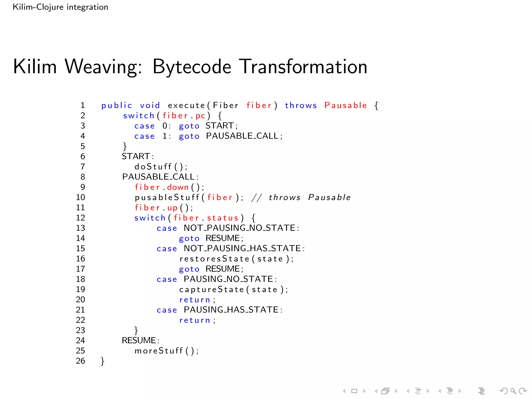Go to next slide arrow
Screen dimensions: 532x399
coord(364,391)
